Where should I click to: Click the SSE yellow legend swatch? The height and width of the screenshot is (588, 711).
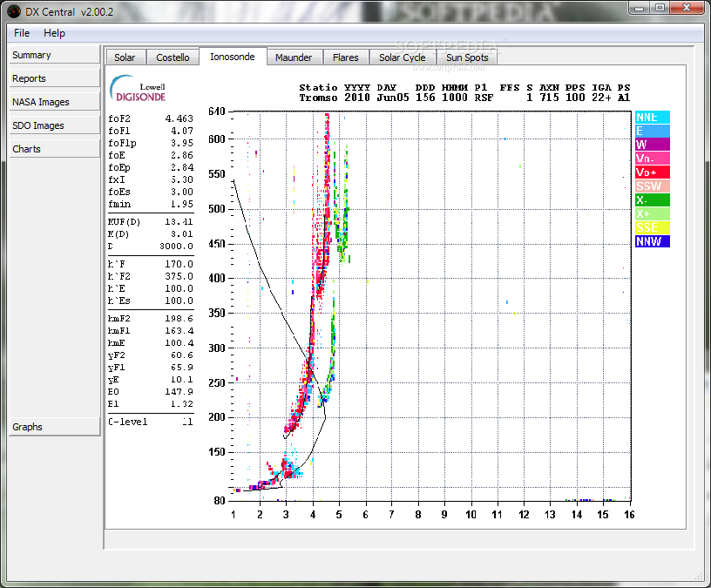tap(653, 227)
